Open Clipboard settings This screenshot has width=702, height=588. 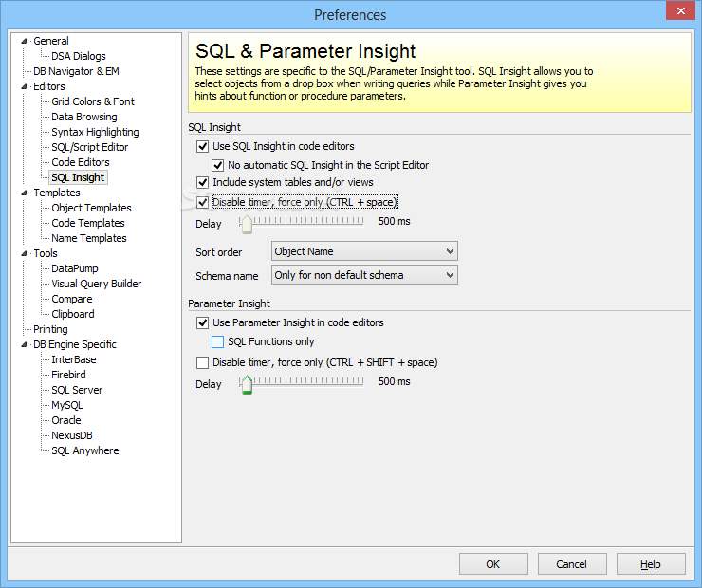pyautogui.click(x=72, y=314)
